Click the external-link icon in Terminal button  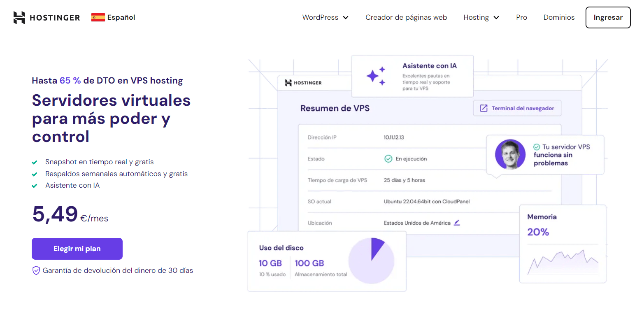click(x=484, y=108)
